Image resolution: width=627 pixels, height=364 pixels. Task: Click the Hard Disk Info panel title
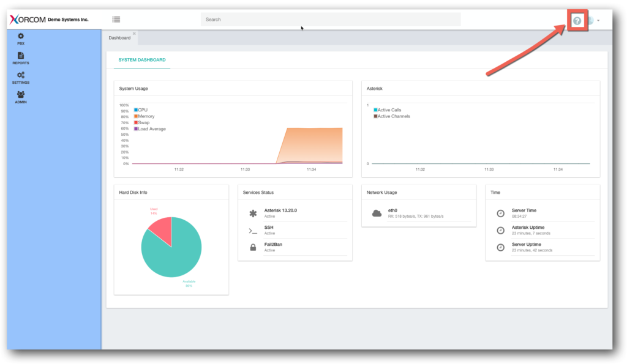133,193
